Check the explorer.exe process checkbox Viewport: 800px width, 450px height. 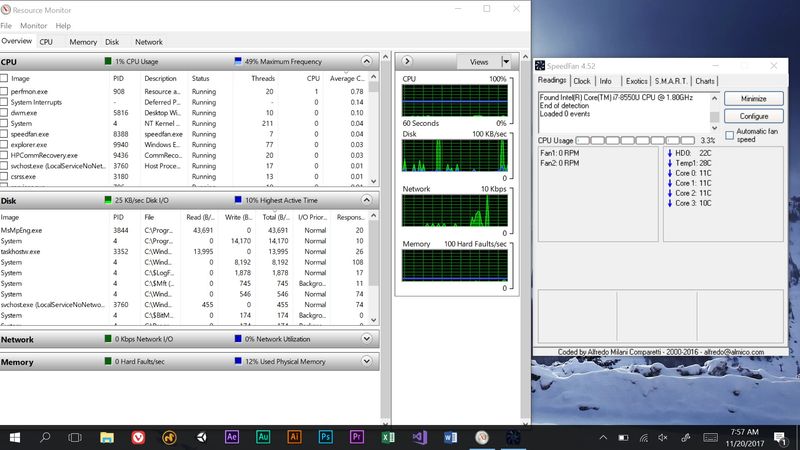(x=4, y=145)
